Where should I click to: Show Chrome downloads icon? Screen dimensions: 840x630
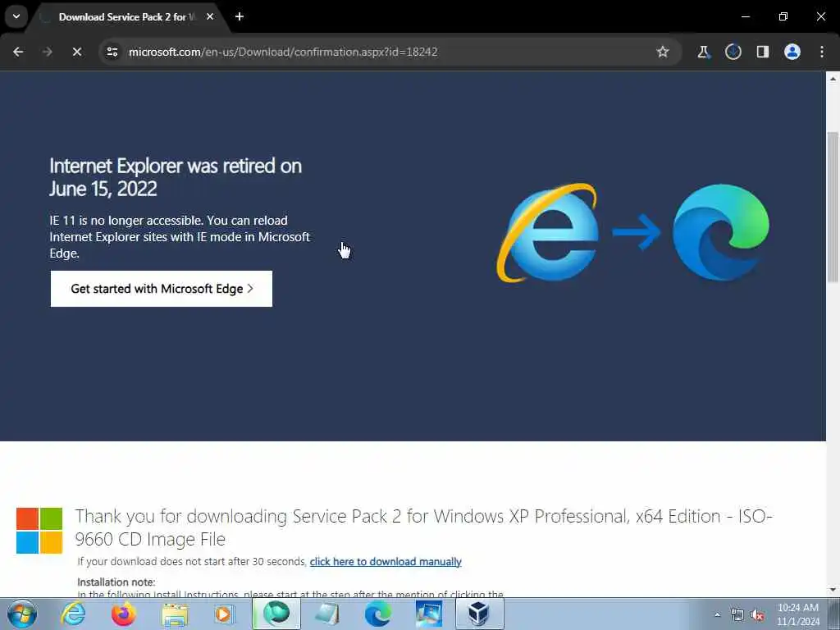tap(733, 52)
